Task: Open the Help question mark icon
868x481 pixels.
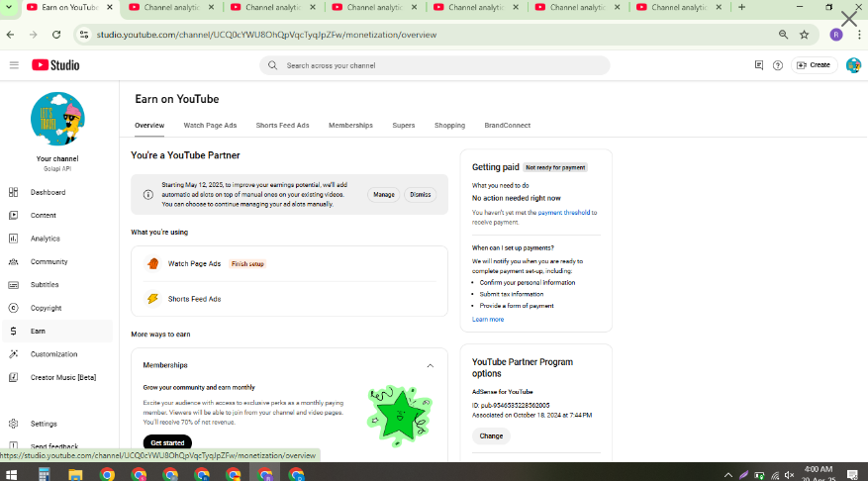Action: click(778, 65)
